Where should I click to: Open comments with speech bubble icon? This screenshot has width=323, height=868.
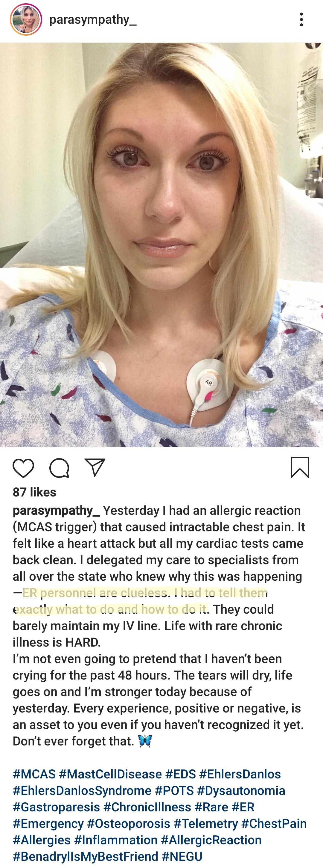click(59, 468)
